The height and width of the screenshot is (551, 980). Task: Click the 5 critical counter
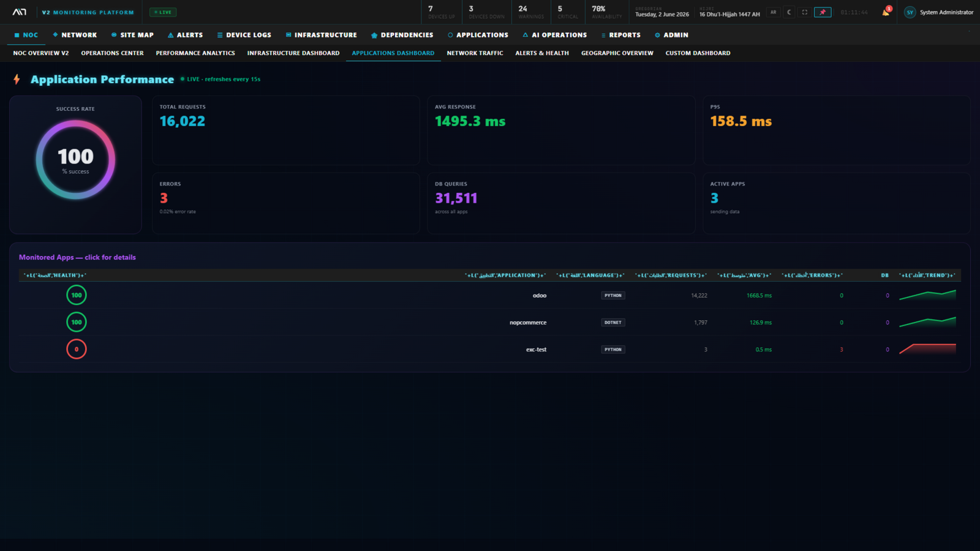568,12
